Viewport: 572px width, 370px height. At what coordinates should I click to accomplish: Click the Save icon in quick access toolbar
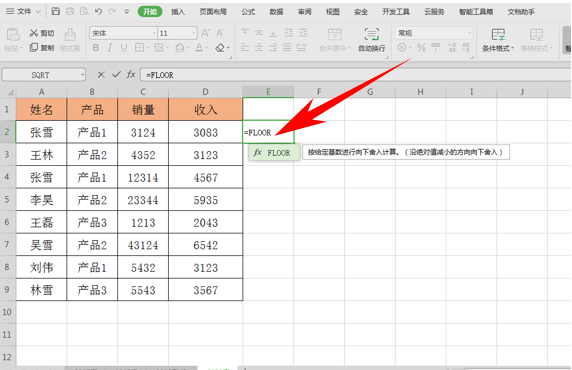pos(55,11)
